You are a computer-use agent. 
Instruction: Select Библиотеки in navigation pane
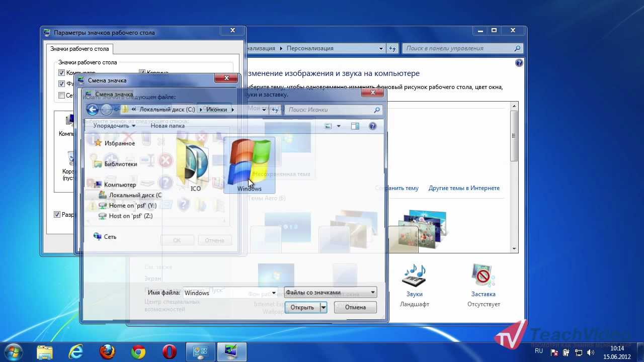pyautogui.click(x=120, y=164)
